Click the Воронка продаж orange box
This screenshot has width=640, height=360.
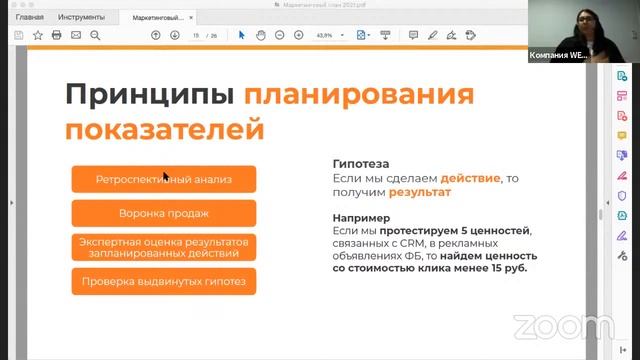(x=164, y=213)
